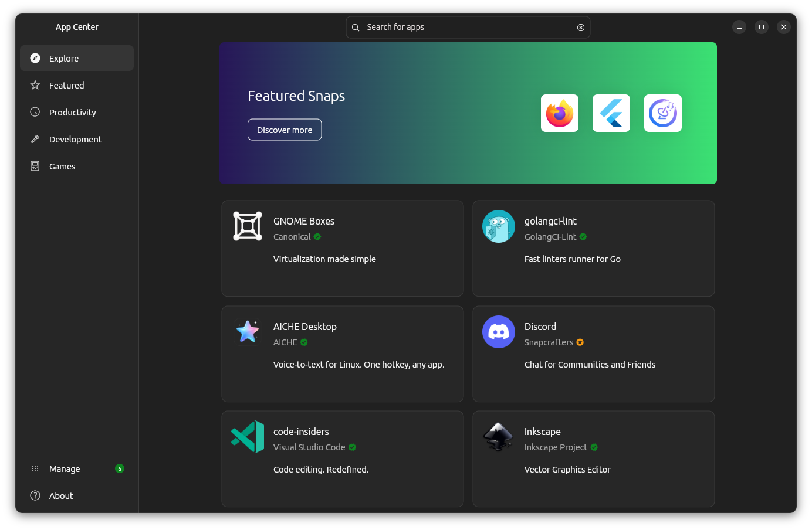Open the music practice snap icon in banner

click(x=663, y=113)
